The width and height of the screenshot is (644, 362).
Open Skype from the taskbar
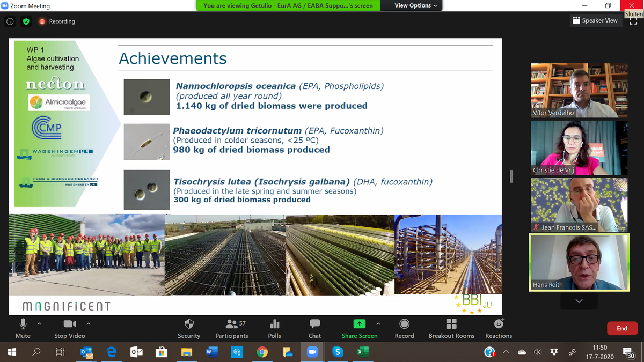(338, 352)
